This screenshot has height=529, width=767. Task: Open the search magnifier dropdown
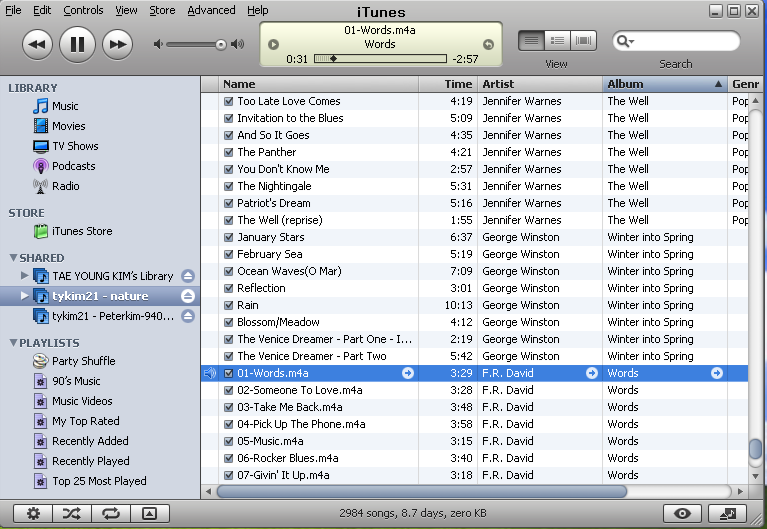(x=625, y=41)
